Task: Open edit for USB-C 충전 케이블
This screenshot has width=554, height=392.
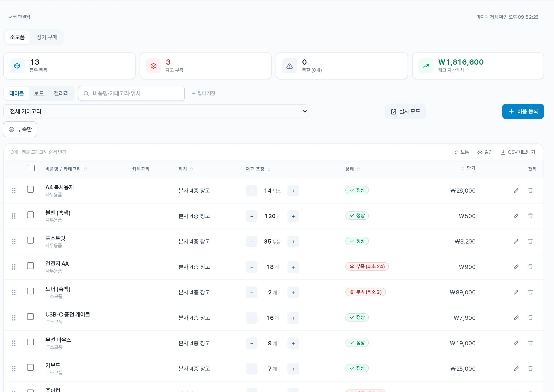Action: (516, 318)
